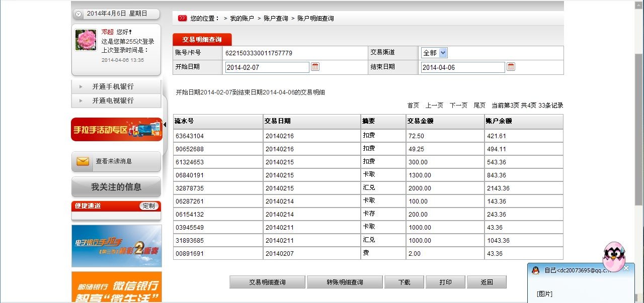Click the 转账明细查询 button

(x=345, y=282)
